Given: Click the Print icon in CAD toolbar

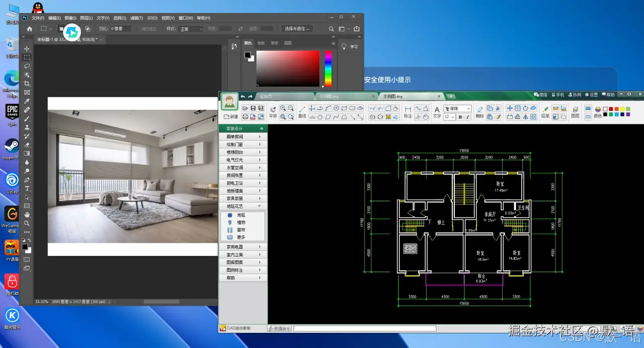Looking at the screenshot, I should pos(245,116).
